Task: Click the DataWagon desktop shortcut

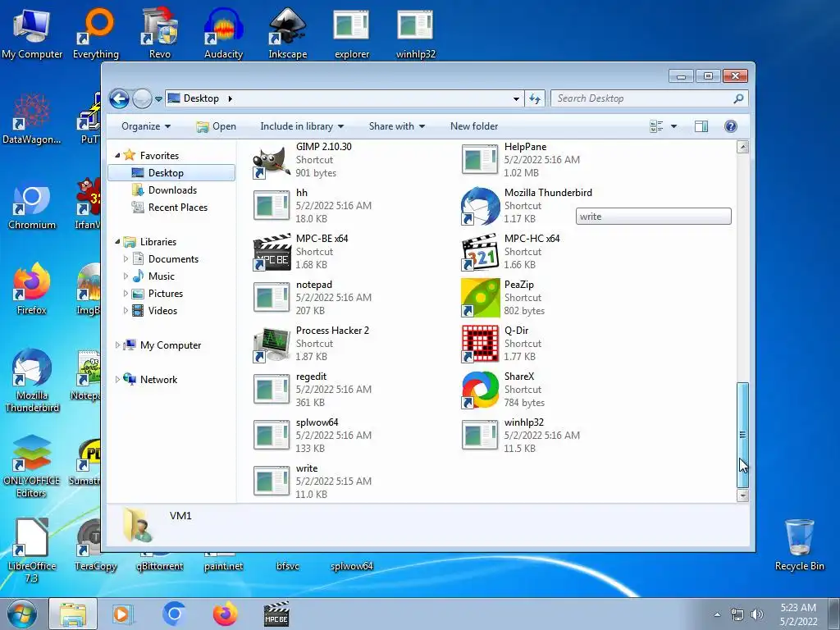Action: (32, 119)
